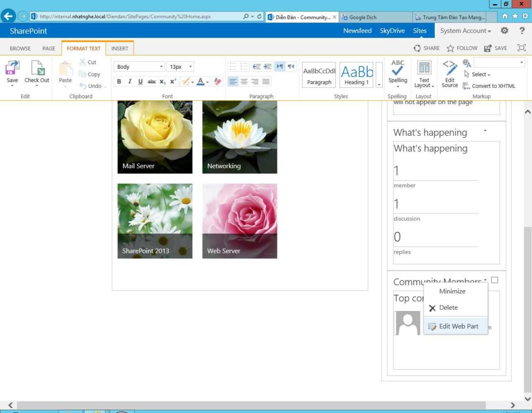
Task: Open the Newsfeed link
Action: coord(357,31)
